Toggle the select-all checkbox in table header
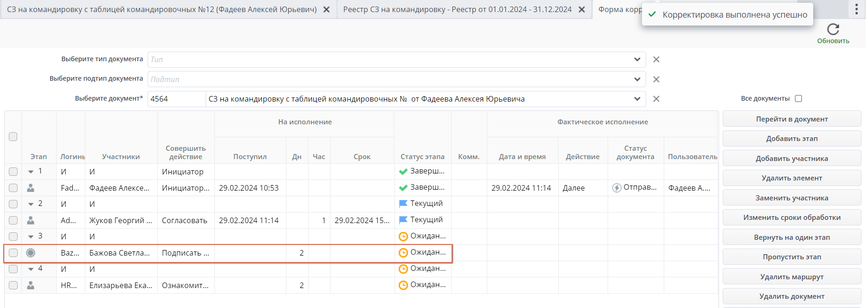 click(x=13, y=136)
